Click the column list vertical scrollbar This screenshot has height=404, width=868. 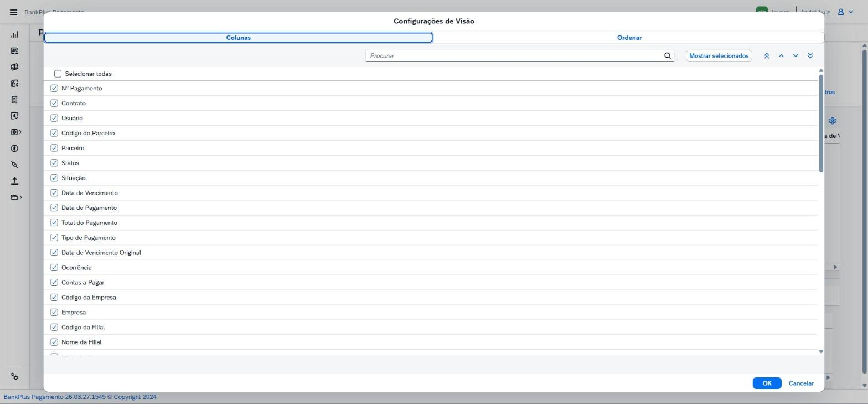point(821,123)
